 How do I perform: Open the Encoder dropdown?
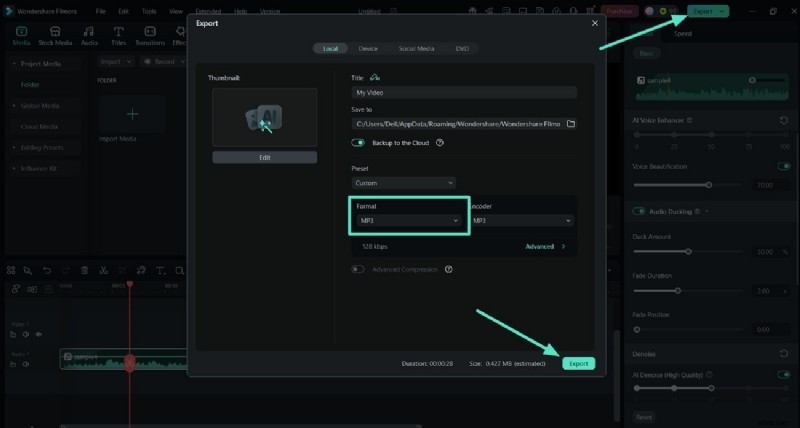click(521, 220)
